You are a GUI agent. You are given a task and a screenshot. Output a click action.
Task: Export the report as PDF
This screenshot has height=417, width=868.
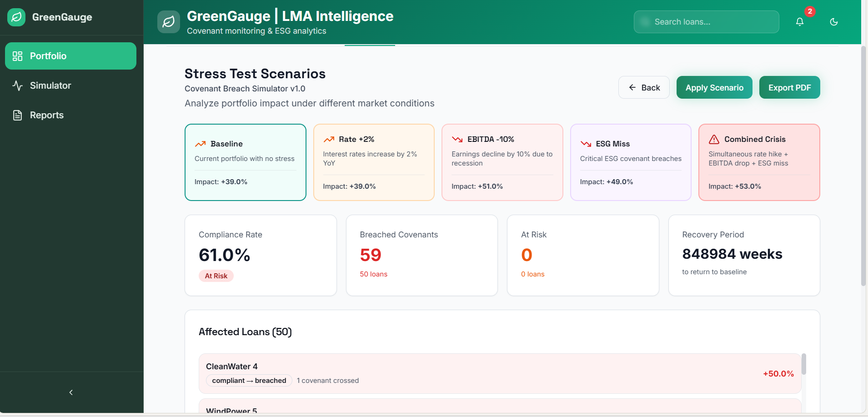pyautogui.click(x=789, y=87)
